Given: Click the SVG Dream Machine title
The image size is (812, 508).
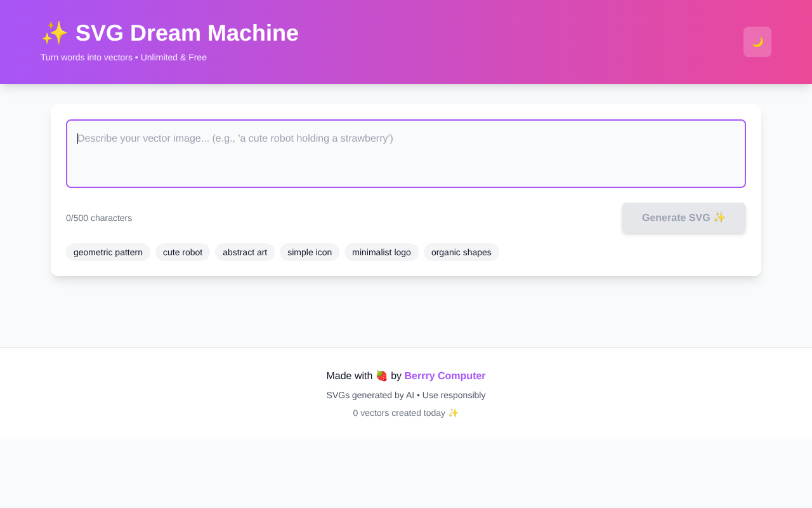Looking at the screenshot, I should tap(187, 32).
